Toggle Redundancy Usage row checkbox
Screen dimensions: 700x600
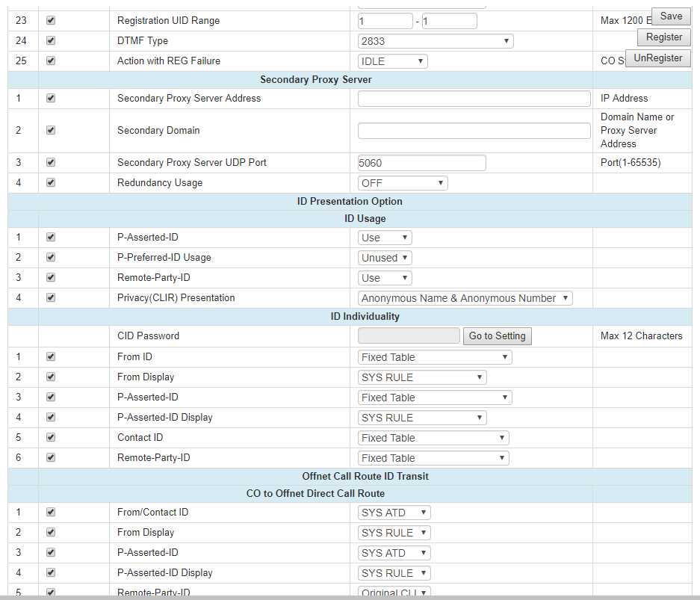pyautogui.click(x=51, y=182)
